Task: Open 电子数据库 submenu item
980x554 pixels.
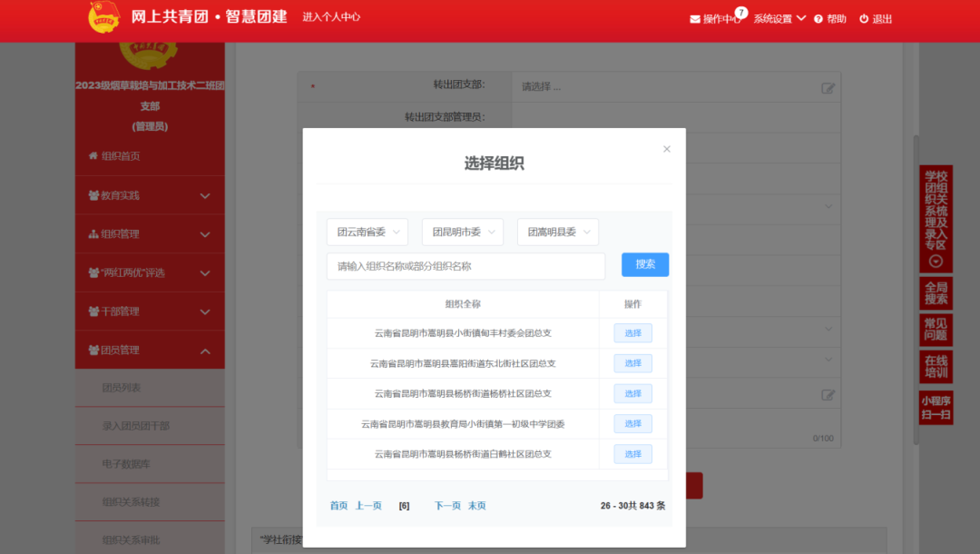Action: tap(150, 464)
